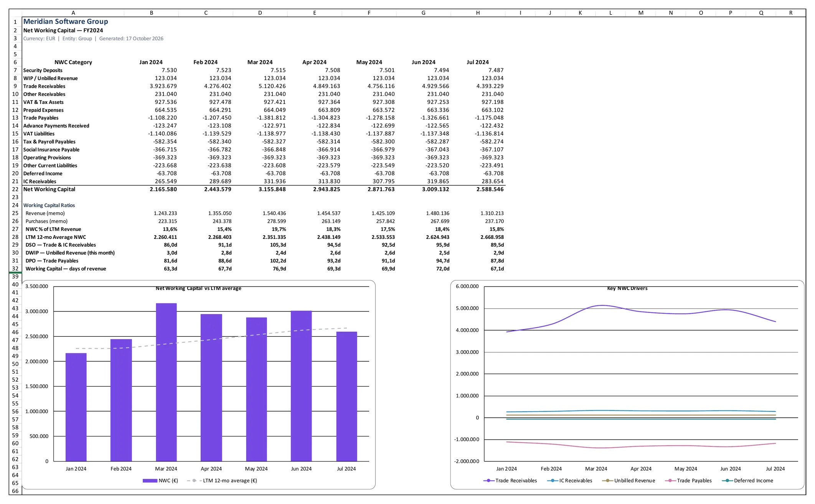Select column H header
The height and width of the screenshot is (504, 815).
(478, 13)
